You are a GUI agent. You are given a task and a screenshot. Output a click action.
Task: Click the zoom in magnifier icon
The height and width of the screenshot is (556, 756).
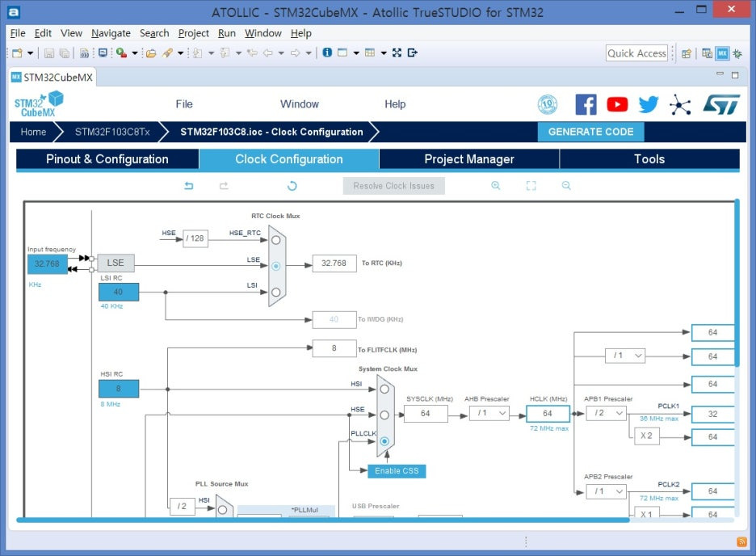496,186
